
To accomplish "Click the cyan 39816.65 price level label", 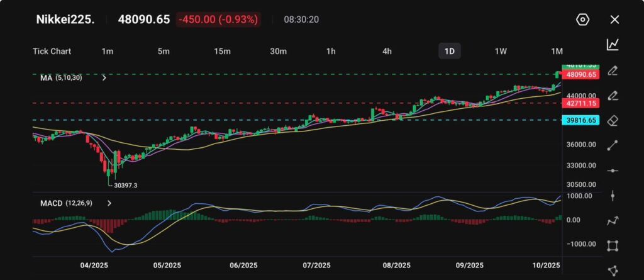I will tap(580, 120).
